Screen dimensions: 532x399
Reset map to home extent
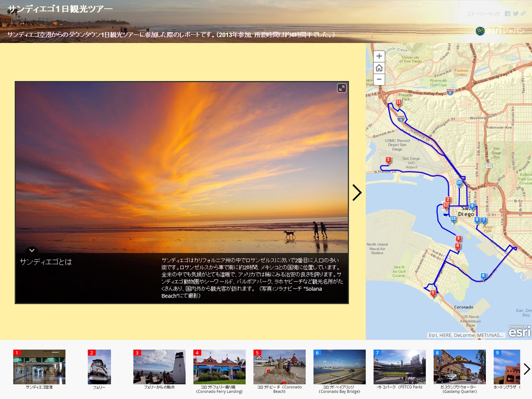click(379, 68)
